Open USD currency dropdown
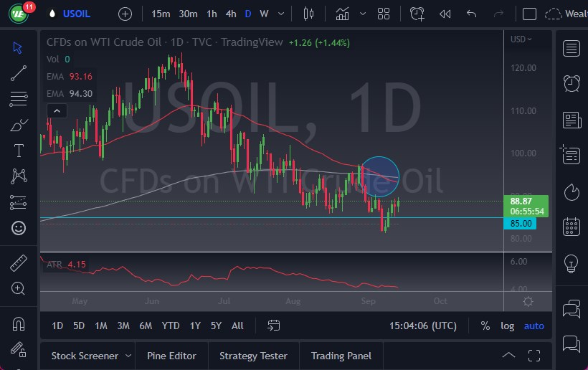This screenshot has width=588, height=370. point(521,39)
